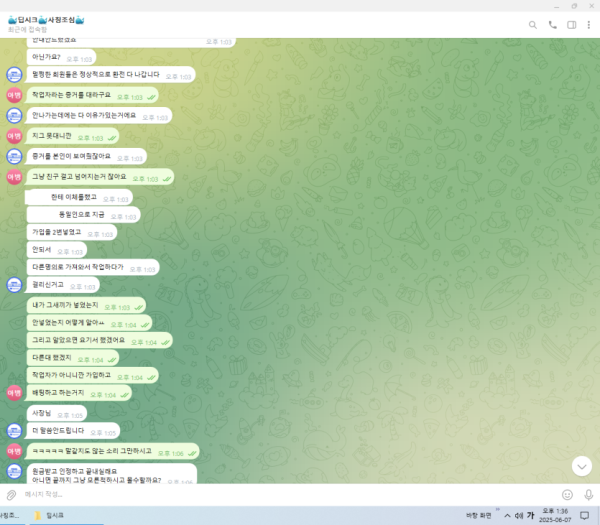
Task: Click pink avatar beside 작업자라는 증거를 message
Action: [x=14, y=95]
